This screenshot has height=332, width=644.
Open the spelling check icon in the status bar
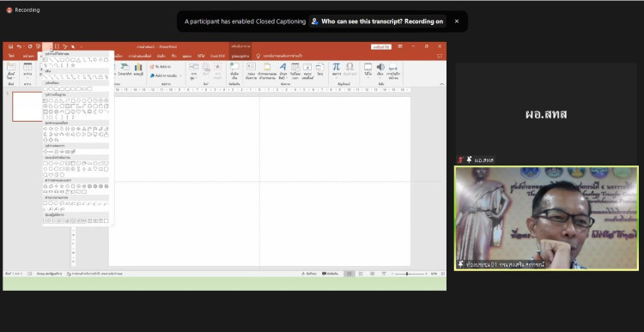[x=29, y=274]
